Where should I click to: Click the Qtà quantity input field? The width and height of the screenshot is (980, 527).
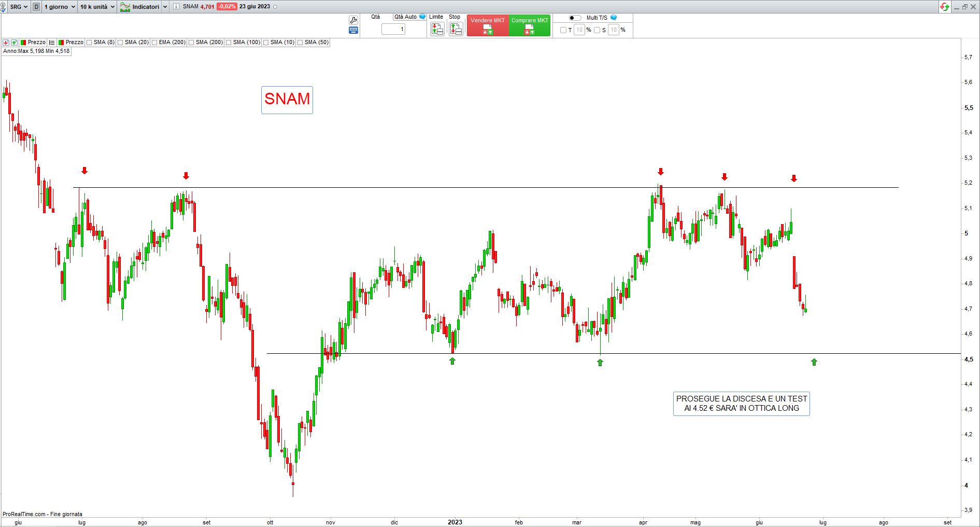pyautogui.click(x=393, y=30)
